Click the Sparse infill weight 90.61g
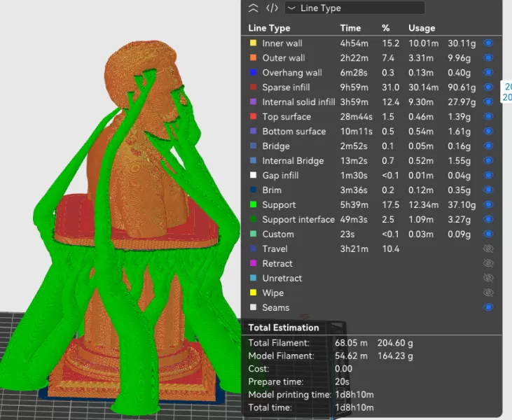Screen dimensions: 512x420 click(462, 87)
